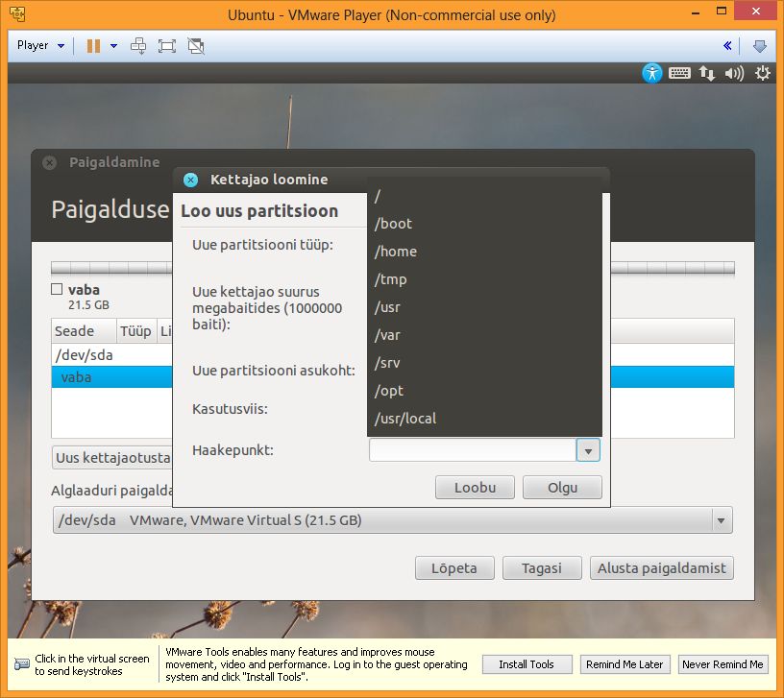Choose /tmp from the mount point list
The width and height of the screenshot is (784, 698).
[484, 279]
